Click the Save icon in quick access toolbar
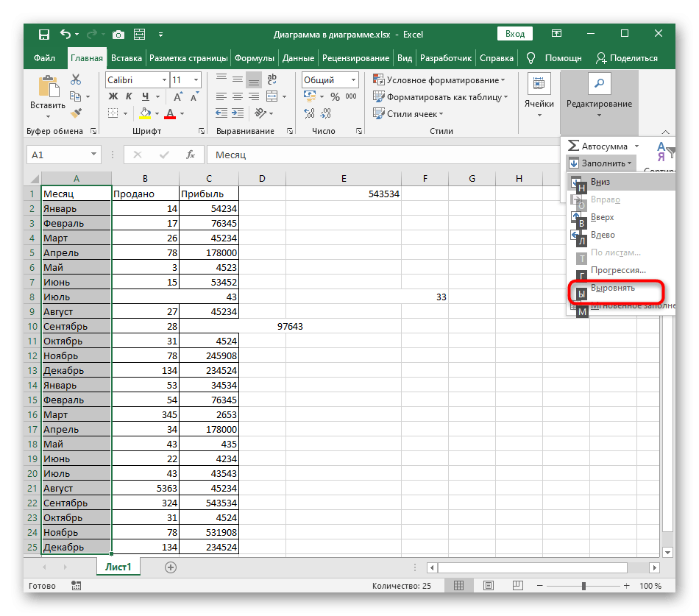699x616 pixels. point(43,35)
